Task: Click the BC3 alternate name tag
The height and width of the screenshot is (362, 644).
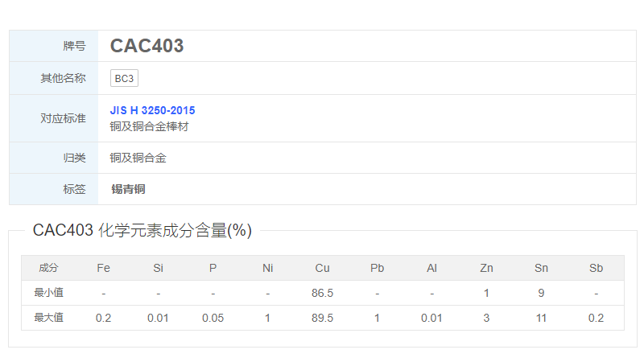Action: (x=124, y=78)
